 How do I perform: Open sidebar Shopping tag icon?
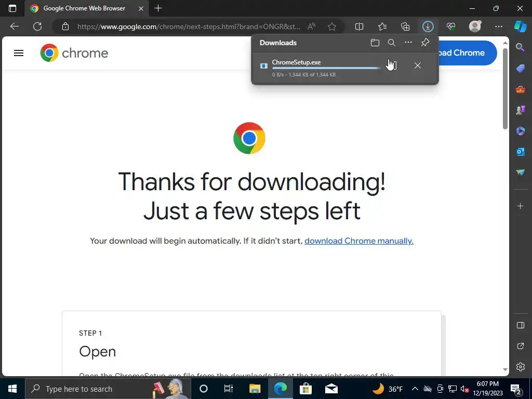click(520, 69)
